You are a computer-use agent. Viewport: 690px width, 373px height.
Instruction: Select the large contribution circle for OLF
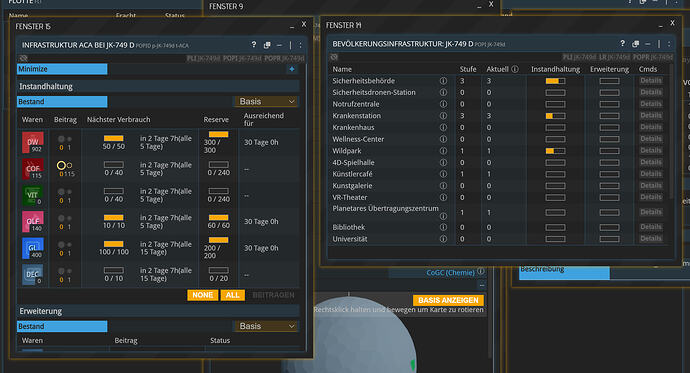click(61, 218)
